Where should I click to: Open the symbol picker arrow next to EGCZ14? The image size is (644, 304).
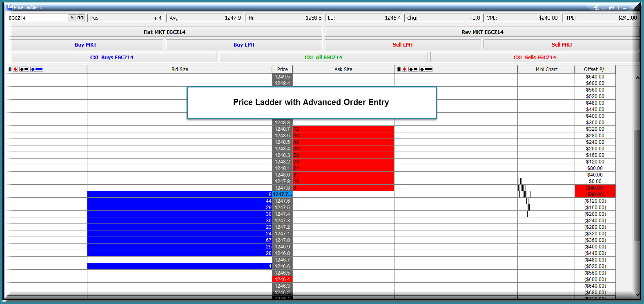coord(72,18)
